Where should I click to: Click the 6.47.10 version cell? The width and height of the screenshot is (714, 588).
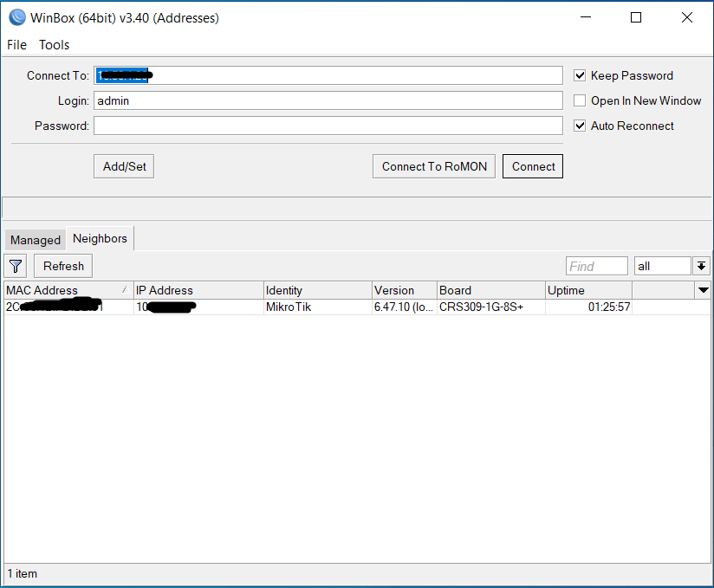pyautogui.click(x=405, y=307)
